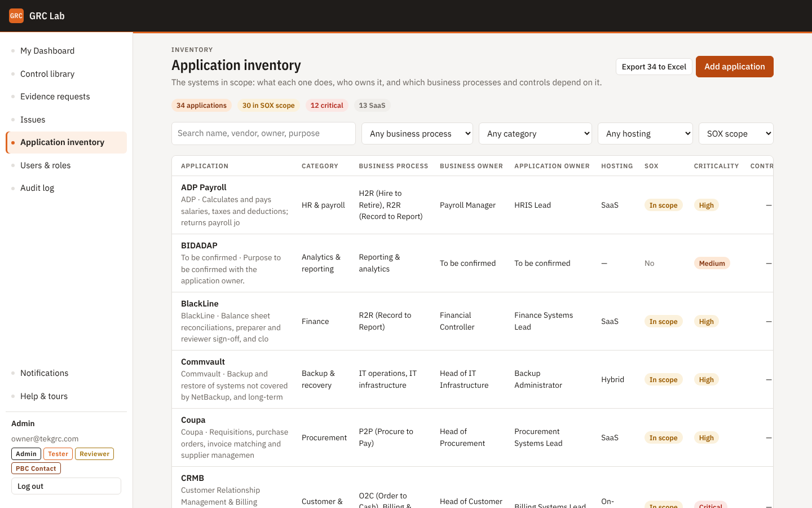Open Any hosting filter dropdown
This screenshot has height=508, width=812.
pyautogui.click(x=645, y=134)
